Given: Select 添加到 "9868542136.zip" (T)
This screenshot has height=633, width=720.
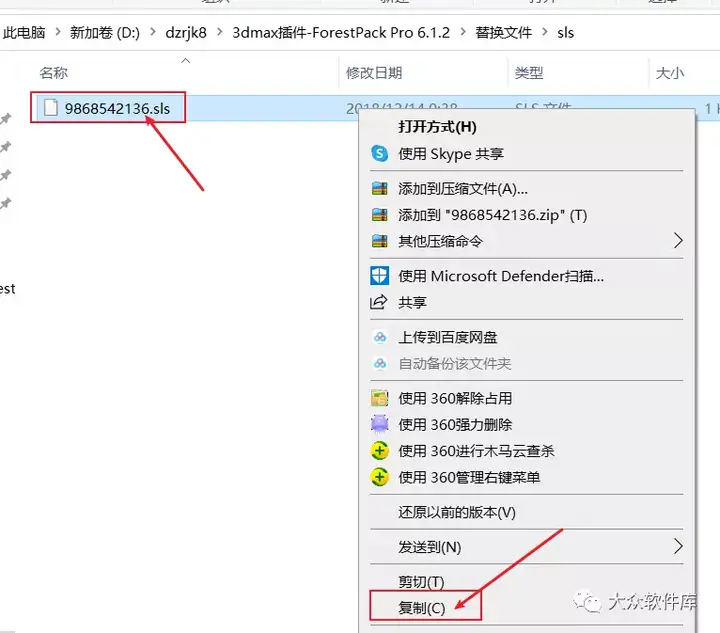Looking at the screenshot, I should (x=493, y=215).
